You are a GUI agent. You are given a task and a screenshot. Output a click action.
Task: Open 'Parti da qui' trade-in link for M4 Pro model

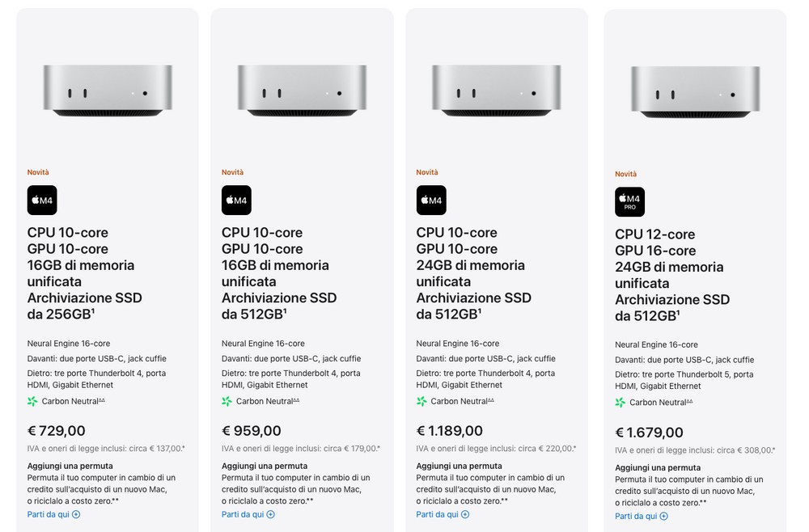[642, 516]
